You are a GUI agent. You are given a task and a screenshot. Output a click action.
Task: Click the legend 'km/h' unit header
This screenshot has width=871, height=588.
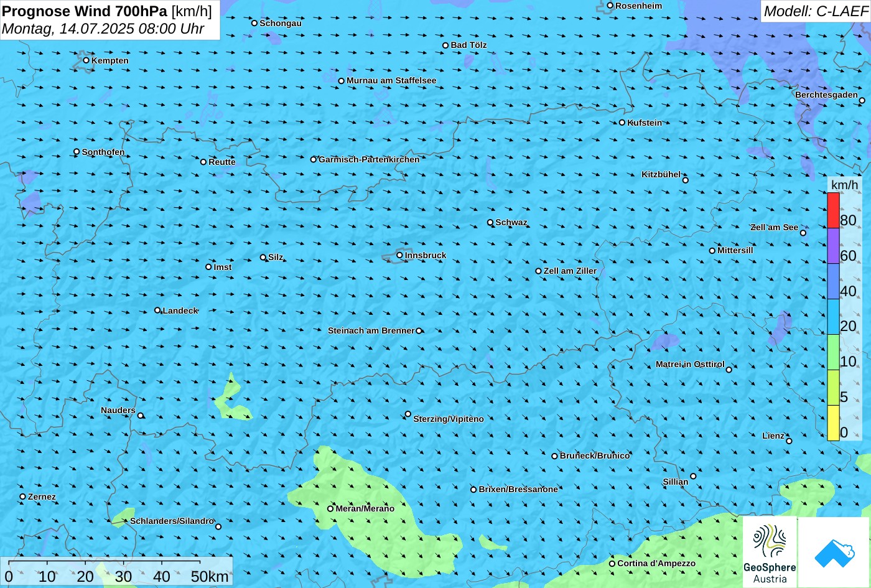point(844,185)
